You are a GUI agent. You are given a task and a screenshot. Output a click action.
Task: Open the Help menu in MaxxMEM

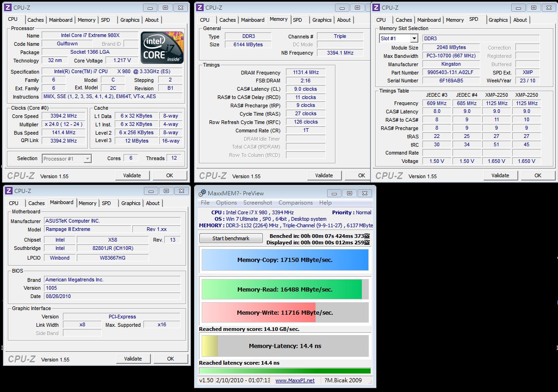pyautogui.click(x=325, y=203)
